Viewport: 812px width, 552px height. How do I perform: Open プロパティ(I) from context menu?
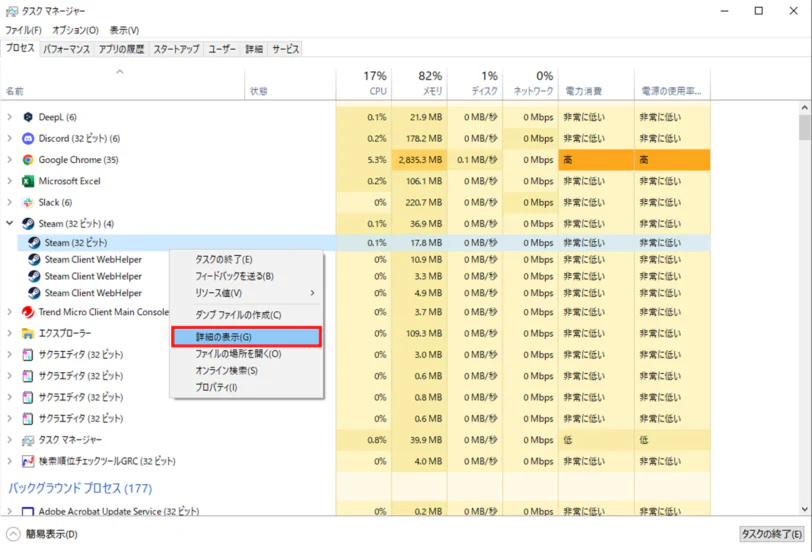247,387
